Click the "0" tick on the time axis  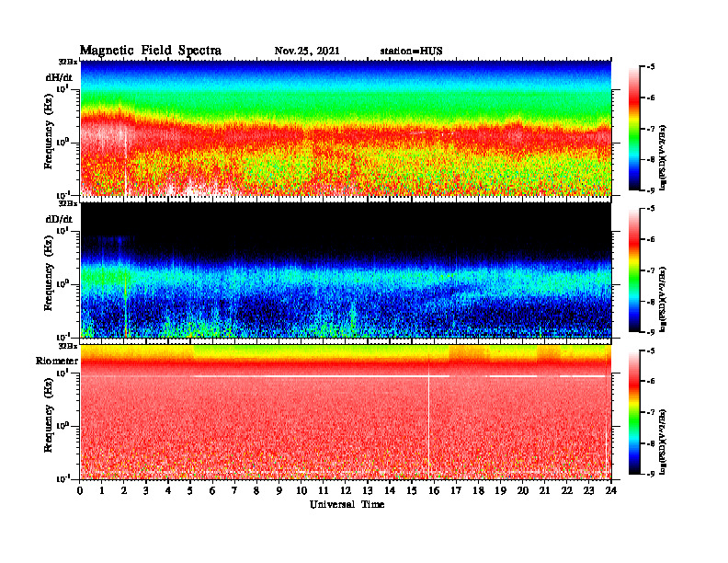tap(80, 491)
